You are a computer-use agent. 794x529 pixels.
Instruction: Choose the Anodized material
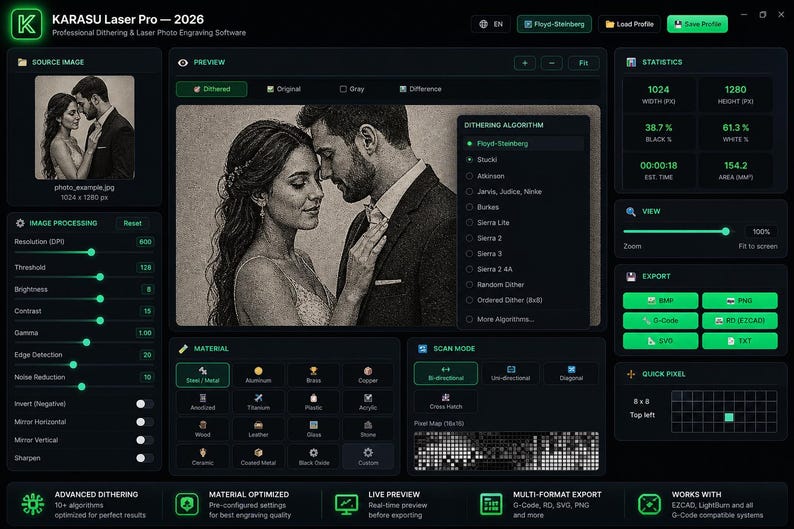click(x=203, y=402)
